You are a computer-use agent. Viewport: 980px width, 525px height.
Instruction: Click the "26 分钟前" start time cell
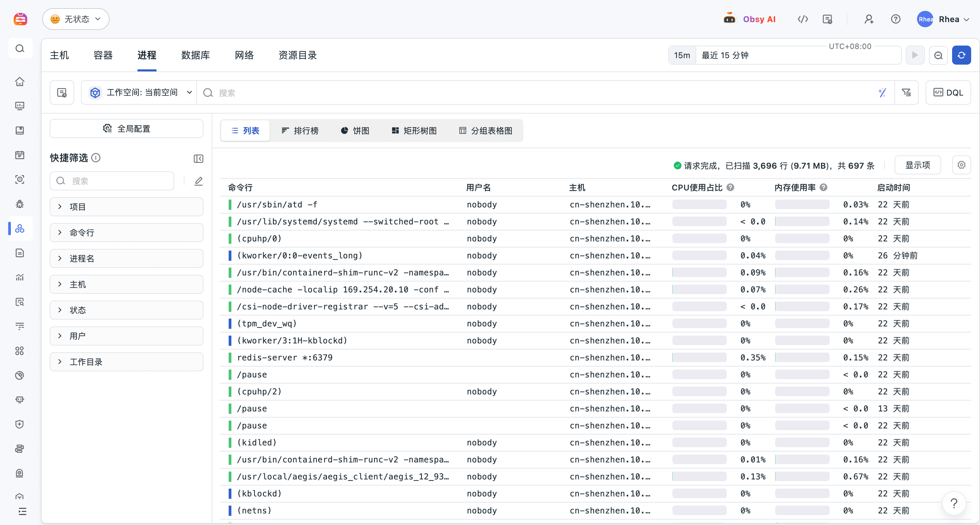click(897, 255)
